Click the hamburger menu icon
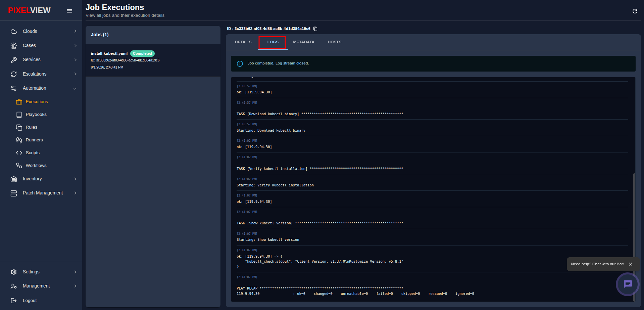 (69, 11)
